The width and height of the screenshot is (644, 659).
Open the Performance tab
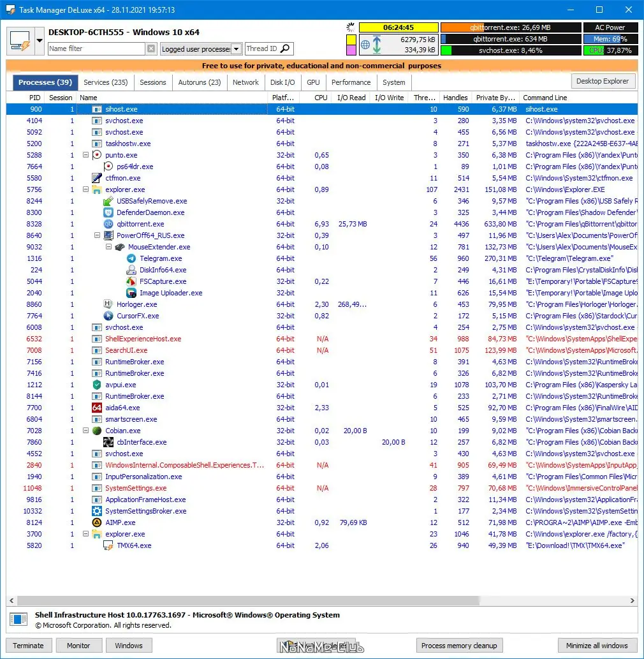coord(351,82)
